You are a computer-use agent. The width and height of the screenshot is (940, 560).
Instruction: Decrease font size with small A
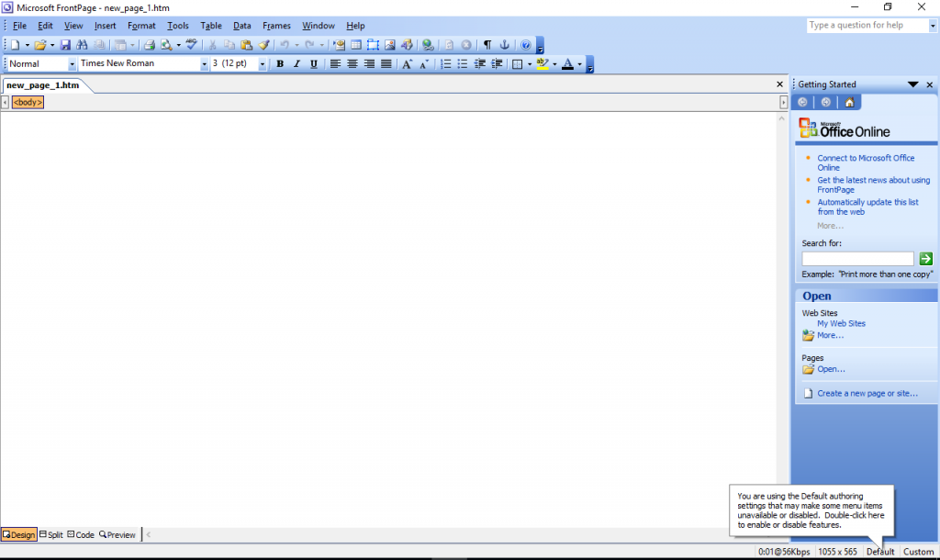click(x=423, y=64)
